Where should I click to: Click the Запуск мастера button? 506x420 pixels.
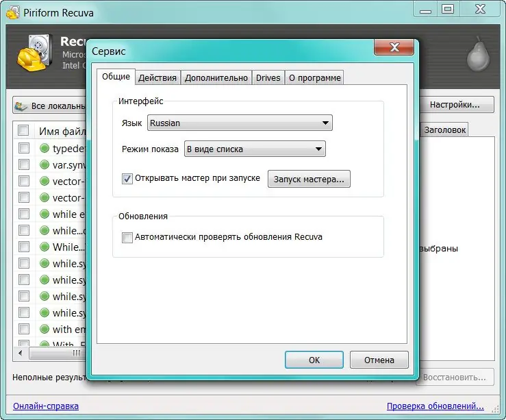tap(309, 180)
